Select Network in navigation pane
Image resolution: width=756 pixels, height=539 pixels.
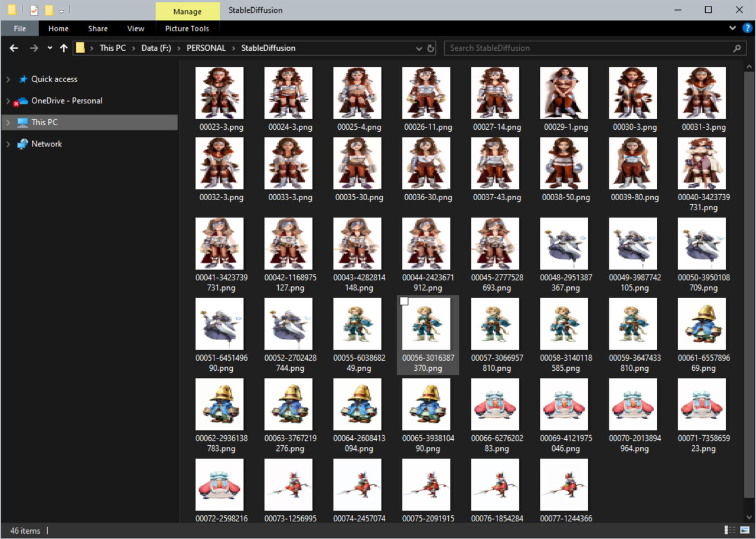(x=47, y=144)
